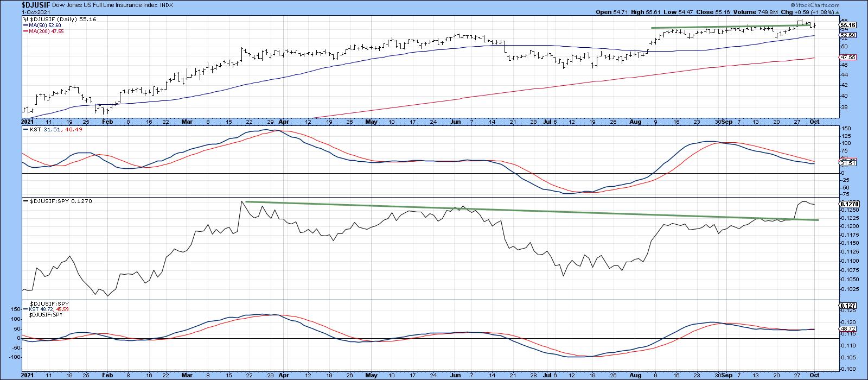
Task: Click the 55.16 price tag on right axis
Action: [x=847, y=25]
